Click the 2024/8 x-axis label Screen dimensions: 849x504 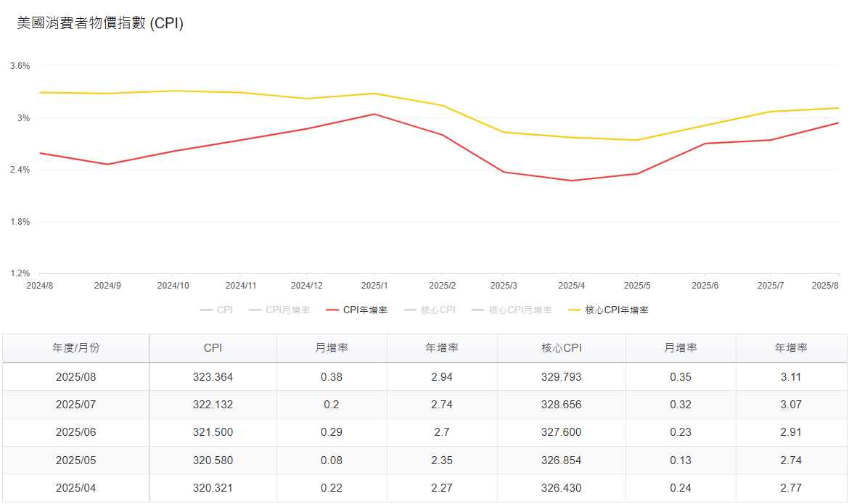39,286
